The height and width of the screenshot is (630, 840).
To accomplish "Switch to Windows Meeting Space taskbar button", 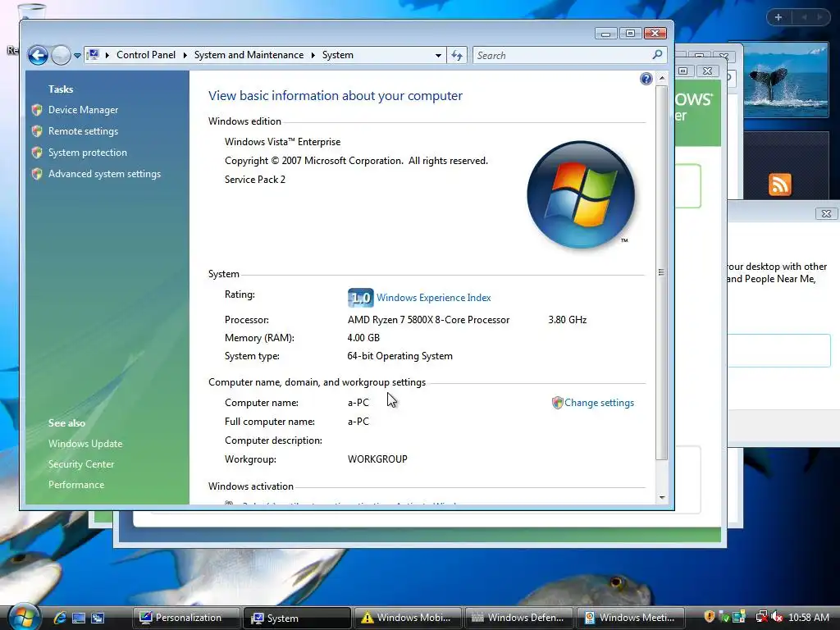I will click(x=631, y=618).
